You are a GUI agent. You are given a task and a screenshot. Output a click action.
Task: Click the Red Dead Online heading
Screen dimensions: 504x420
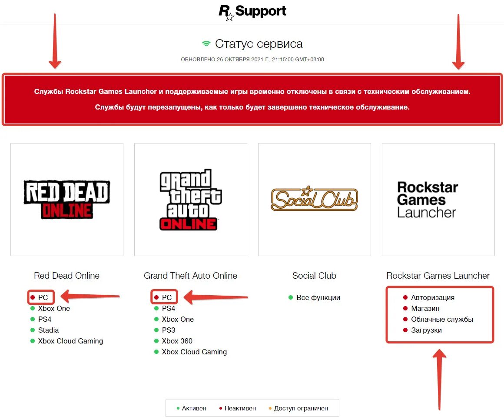[x=67, y=276]
